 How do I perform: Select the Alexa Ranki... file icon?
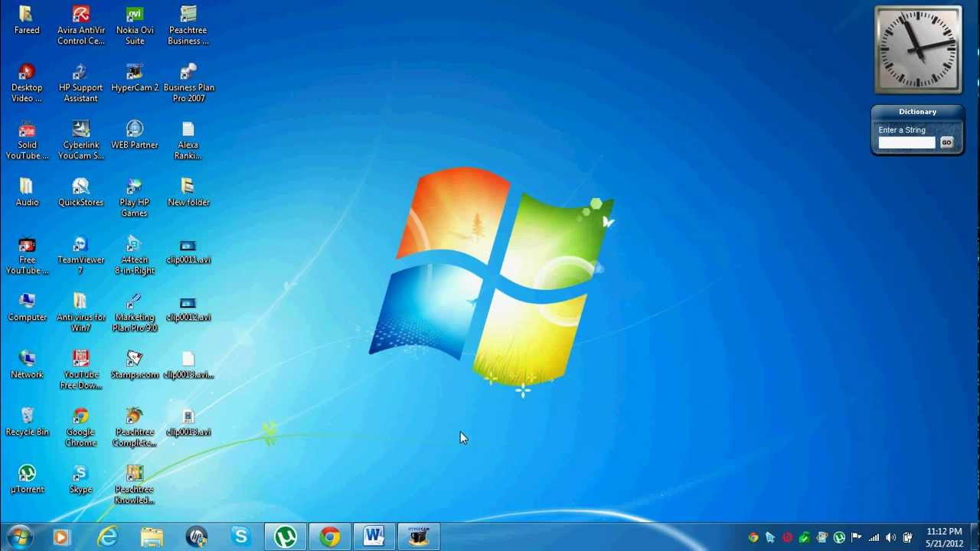point(188,141)
